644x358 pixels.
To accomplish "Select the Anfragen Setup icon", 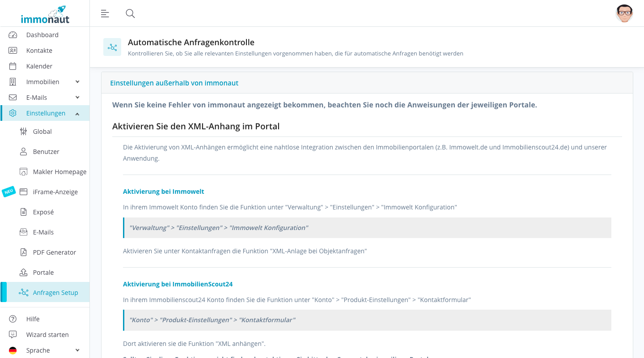I will (23, 292).
